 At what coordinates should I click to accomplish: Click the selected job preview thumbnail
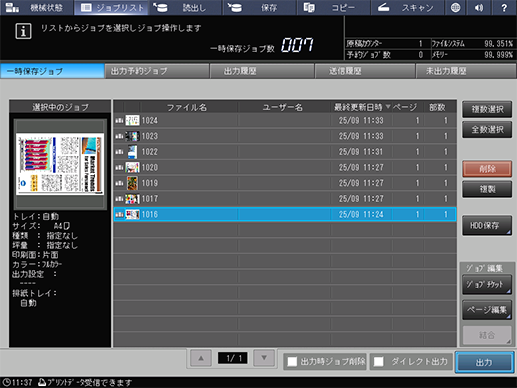60,164
